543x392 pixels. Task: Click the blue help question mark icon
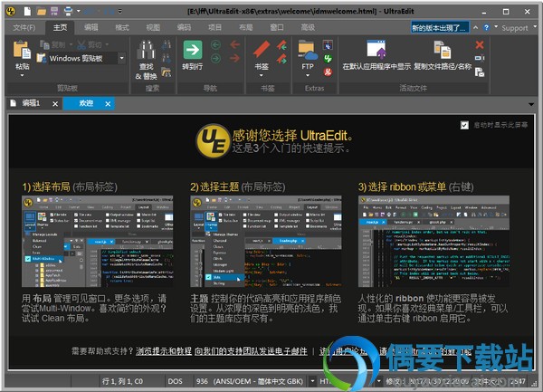pos(486,27)
